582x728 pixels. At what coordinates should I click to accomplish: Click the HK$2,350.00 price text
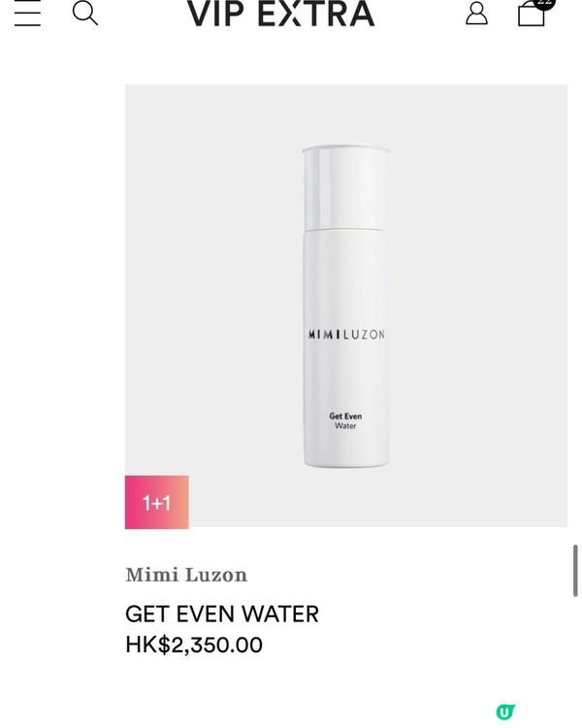pos(194,645)
